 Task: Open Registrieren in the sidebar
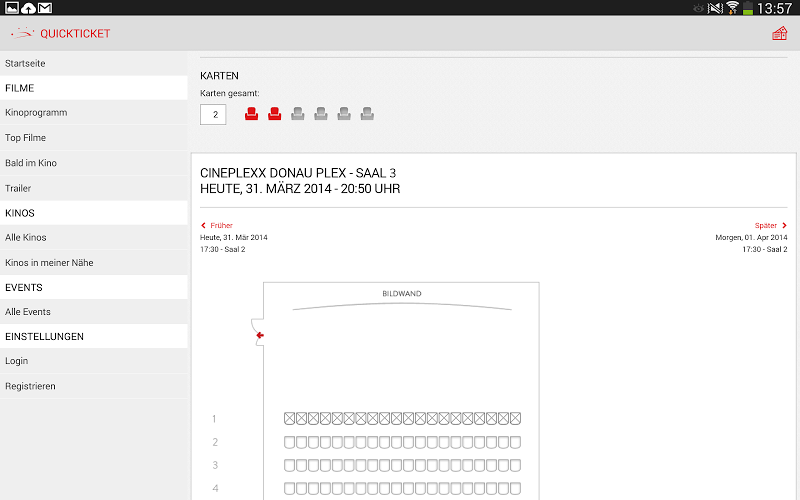tap(94, 386)
